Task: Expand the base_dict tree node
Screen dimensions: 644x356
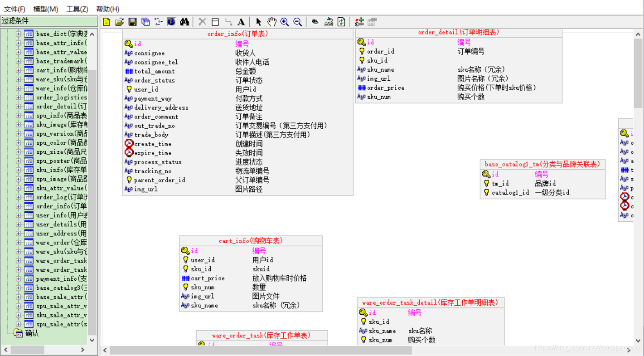Action: pyautogui.click(x=18, y=34)
